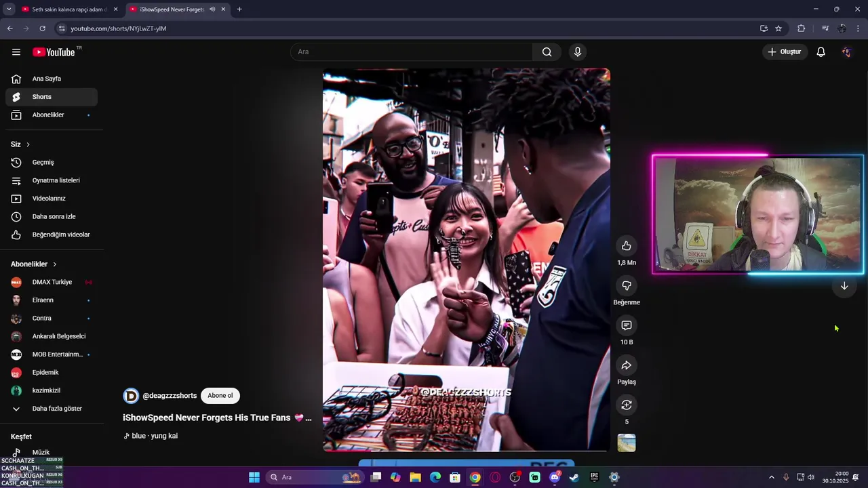Go back in browser history

coord(9,28)
